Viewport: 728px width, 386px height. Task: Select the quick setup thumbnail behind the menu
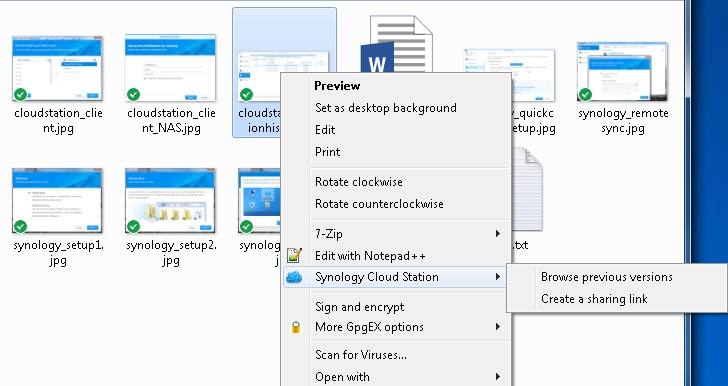(x=533, y=75)
